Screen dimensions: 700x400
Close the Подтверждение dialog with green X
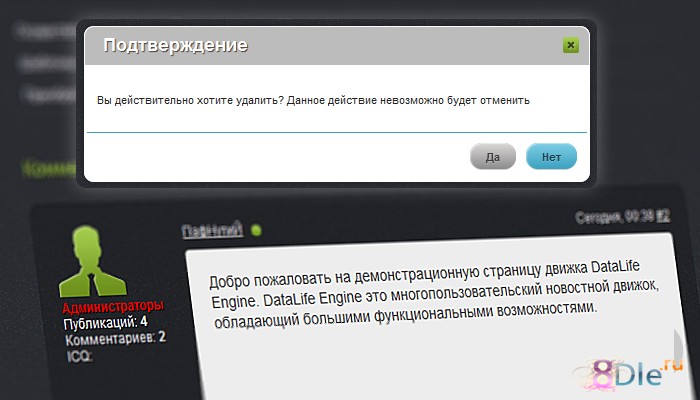pos(571,45)
